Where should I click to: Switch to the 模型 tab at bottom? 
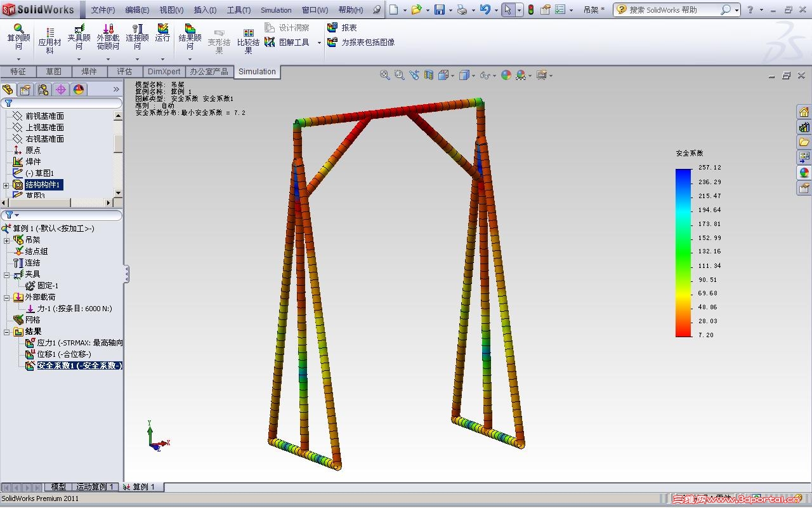click(x=58, y=487)
